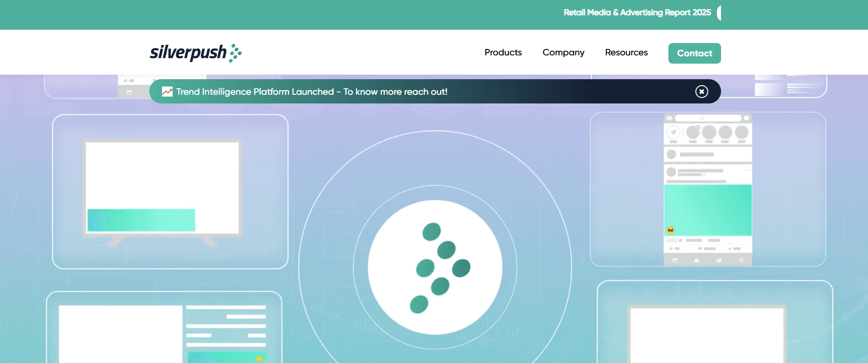The width and height of the screenshot is (868, 363).
Task: Click the green ad image in phone feed
Action: click(x=708, y=210)
